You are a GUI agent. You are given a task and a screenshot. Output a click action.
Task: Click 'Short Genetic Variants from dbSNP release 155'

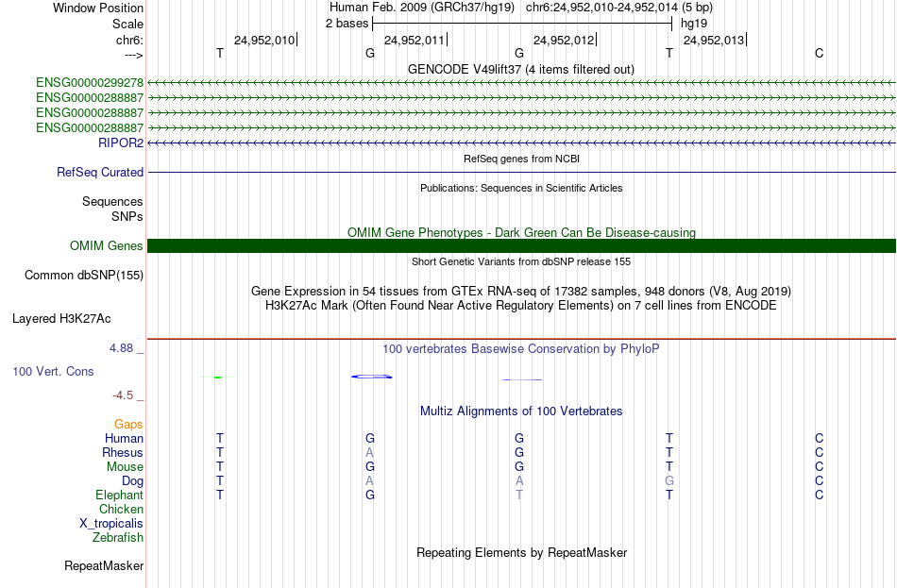pyautogui.click(x=521, y=261)
